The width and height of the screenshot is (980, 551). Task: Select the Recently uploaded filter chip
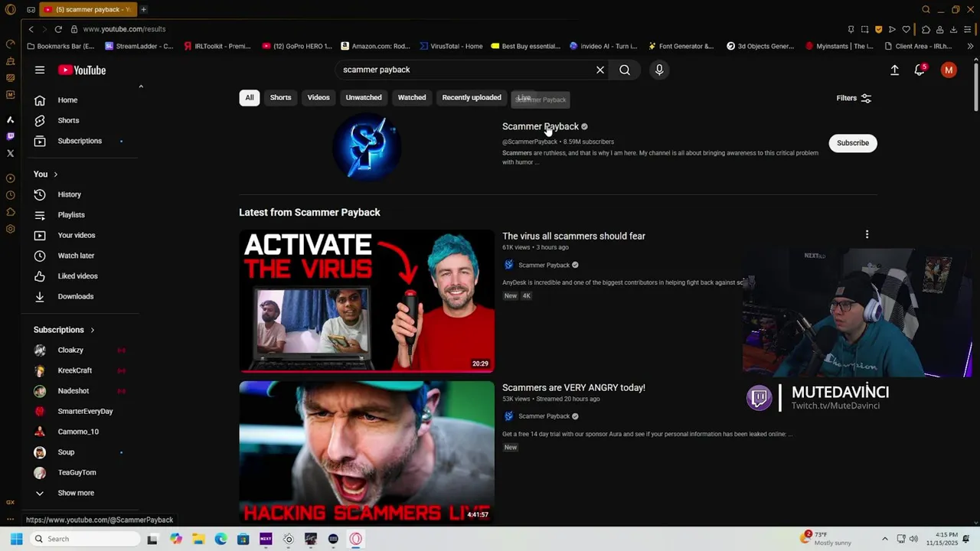472,97
